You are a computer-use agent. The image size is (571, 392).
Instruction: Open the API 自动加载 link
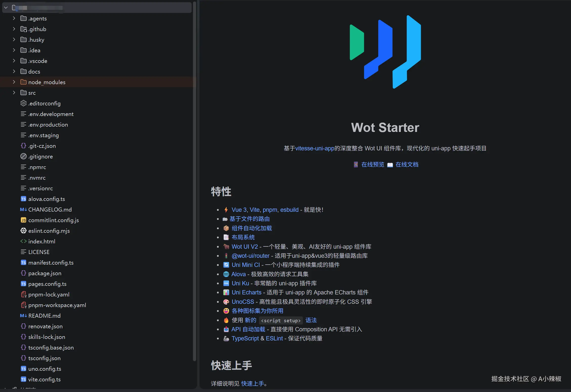point(248,329)
